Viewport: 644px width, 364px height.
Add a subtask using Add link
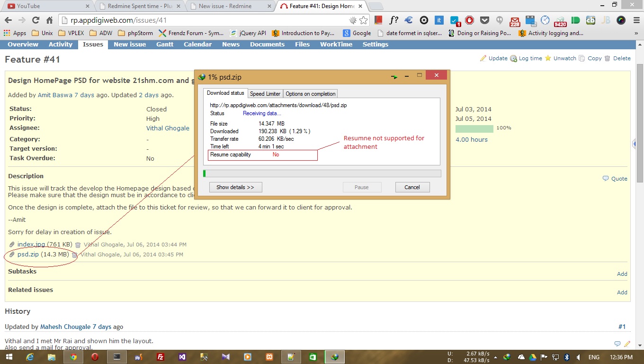(x=622, y=274)
